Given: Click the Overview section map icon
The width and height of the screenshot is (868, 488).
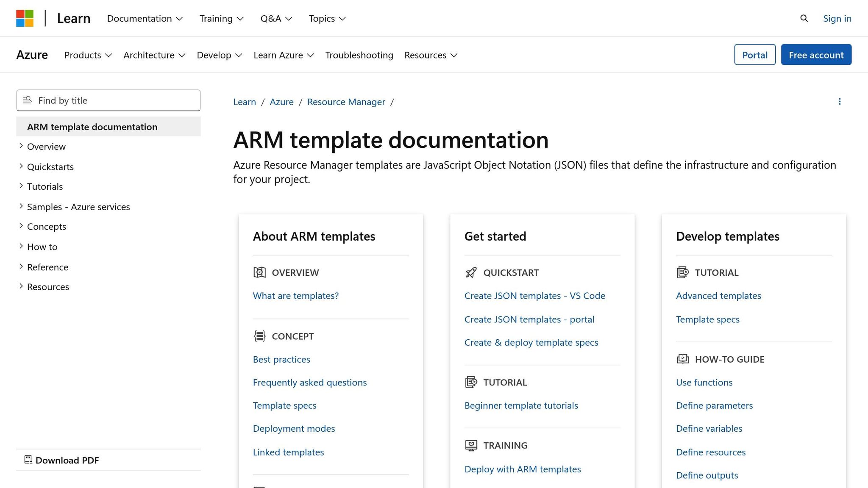Looking at the screenshot, I should tap(259, 272).
